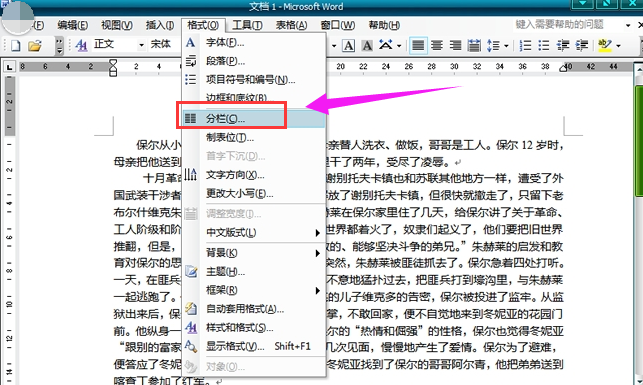Choose 字体(F)... from the menu

[x=254, y=42]
